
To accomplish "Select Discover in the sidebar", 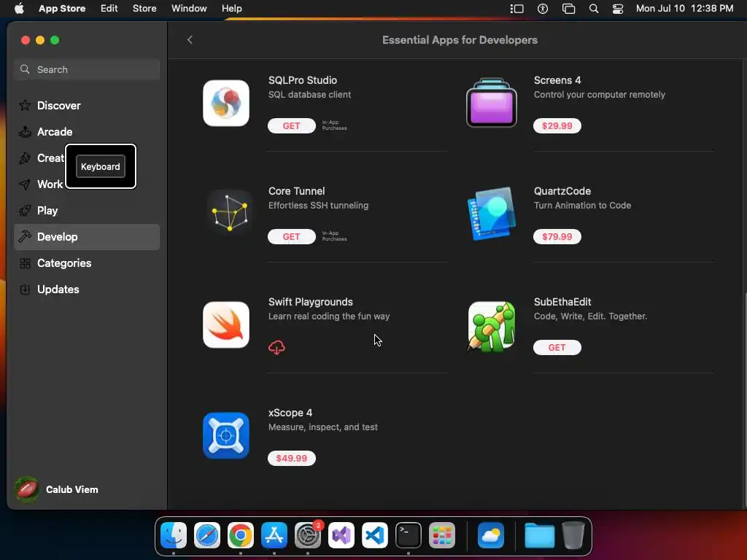I will pyautogui.click(x=87, y=105).
